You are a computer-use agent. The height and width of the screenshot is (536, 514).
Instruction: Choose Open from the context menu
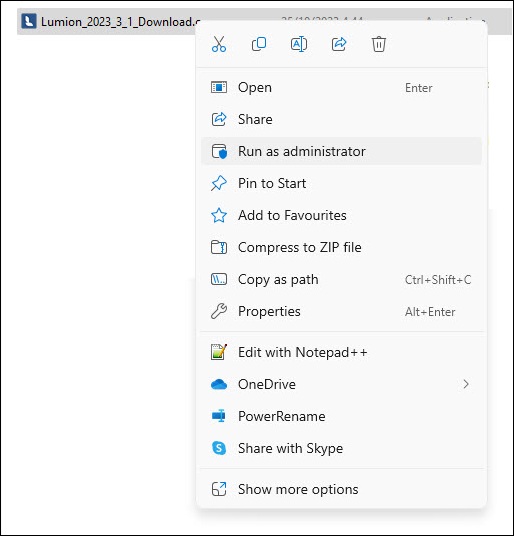(341, 88)
